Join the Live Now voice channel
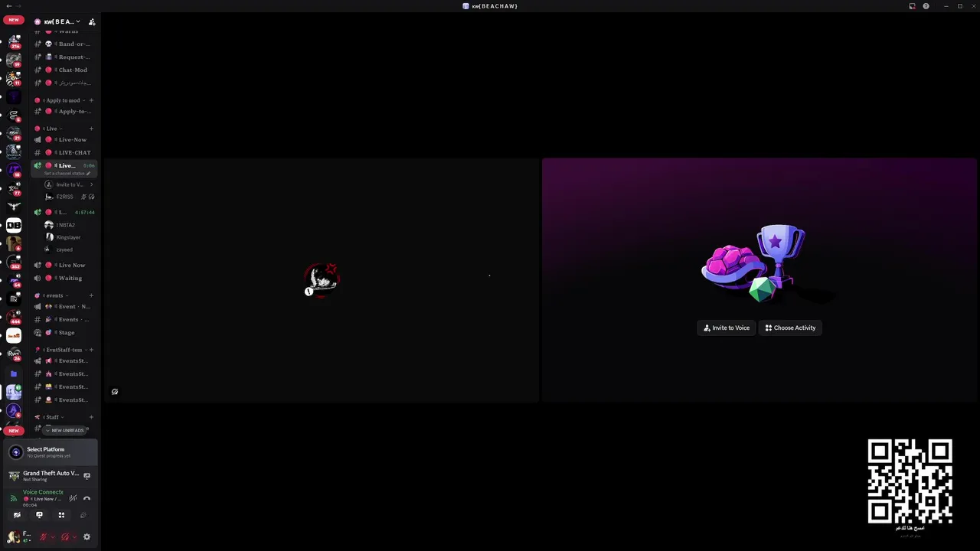980x551 pixels. pos(64,265)
